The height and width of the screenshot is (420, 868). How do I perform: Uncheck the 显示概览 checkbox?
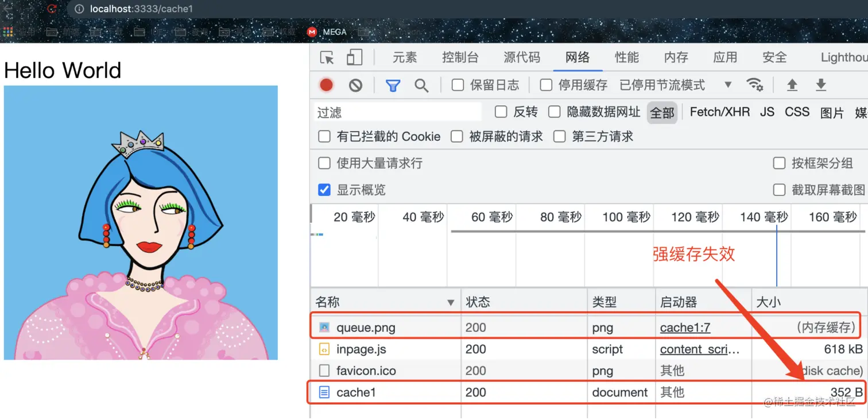(324, 190)
